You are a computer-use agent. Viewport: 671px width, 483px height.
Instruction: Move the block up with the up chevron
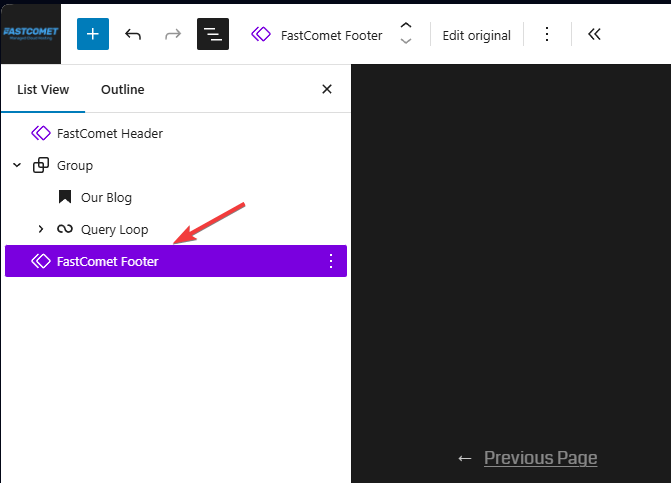[x=405, y=26]
